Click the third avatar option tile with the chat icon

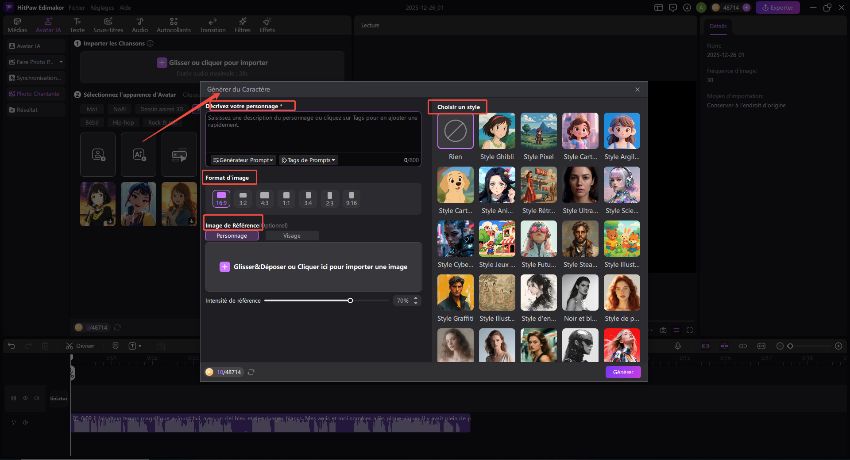coord(179,155)
